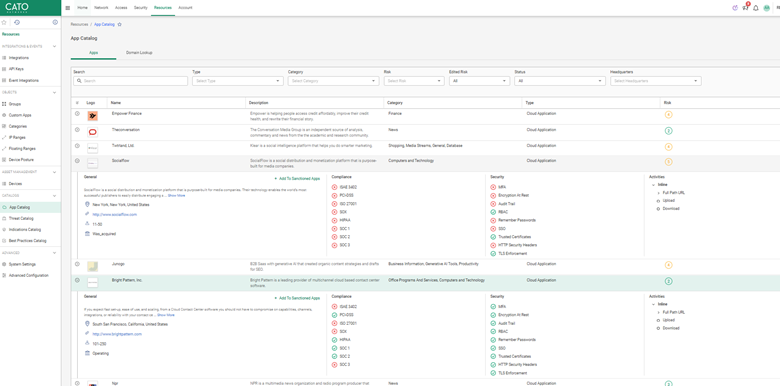Screen dimensions: 780x386
Task: Open the socialflow.com website link
Action: (x=114, y=214)
